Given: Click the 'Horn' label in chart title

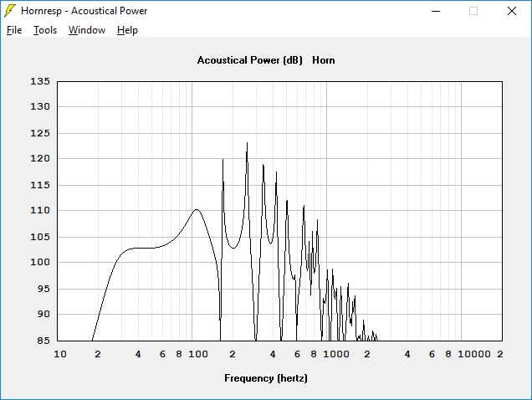Looking at the screenshot, I should tap(324, 60).
